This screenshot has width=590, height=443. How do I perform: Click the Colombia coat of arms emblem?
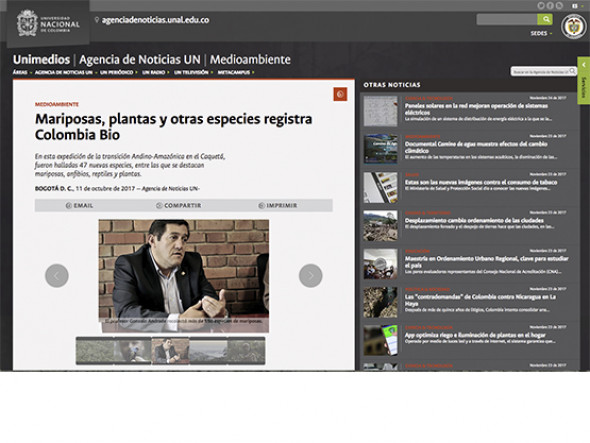point(573,26)
